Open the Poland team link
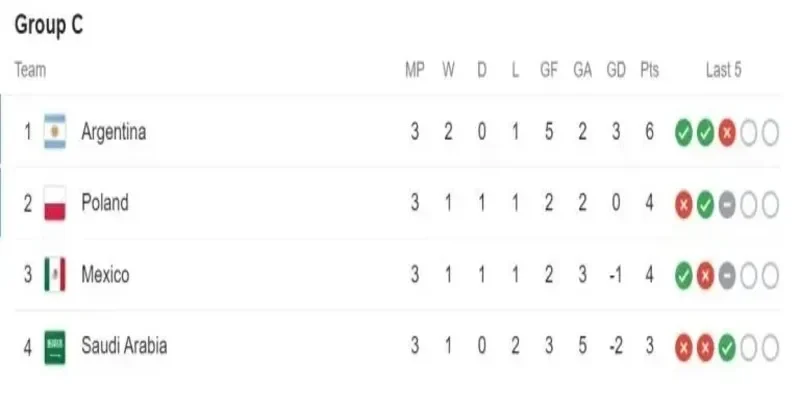This screenshot has width=800, height=400. 104,203
